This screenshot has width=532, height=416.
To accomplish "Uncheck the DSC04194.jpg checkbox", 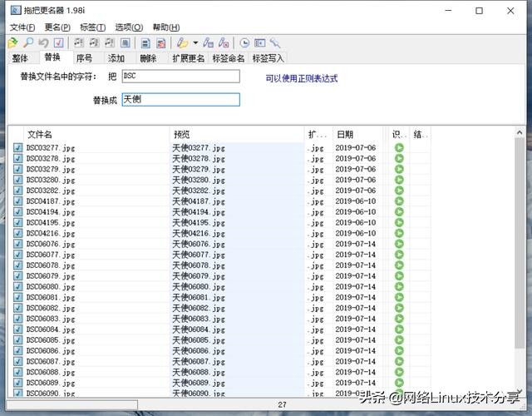I will (x=18, y=212).
